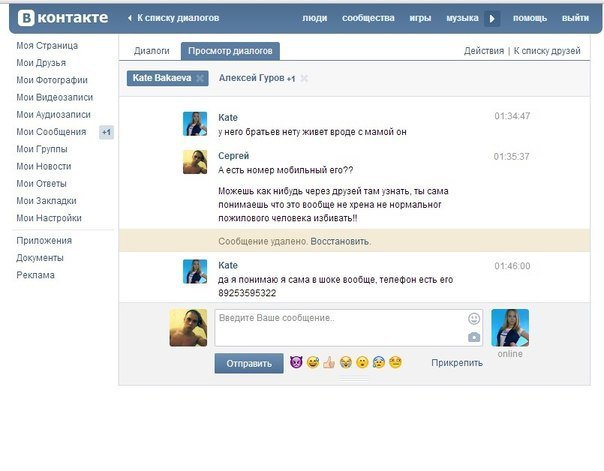Click the 01:35:37 timestamp
604x471 pixels.
(512, 157)
